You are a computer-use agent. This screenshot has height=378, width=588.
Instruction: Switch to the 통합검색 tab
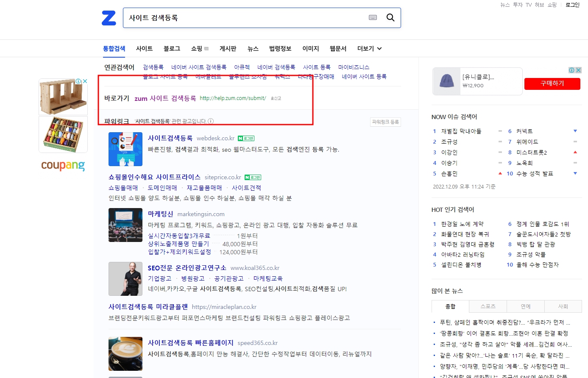114,49
